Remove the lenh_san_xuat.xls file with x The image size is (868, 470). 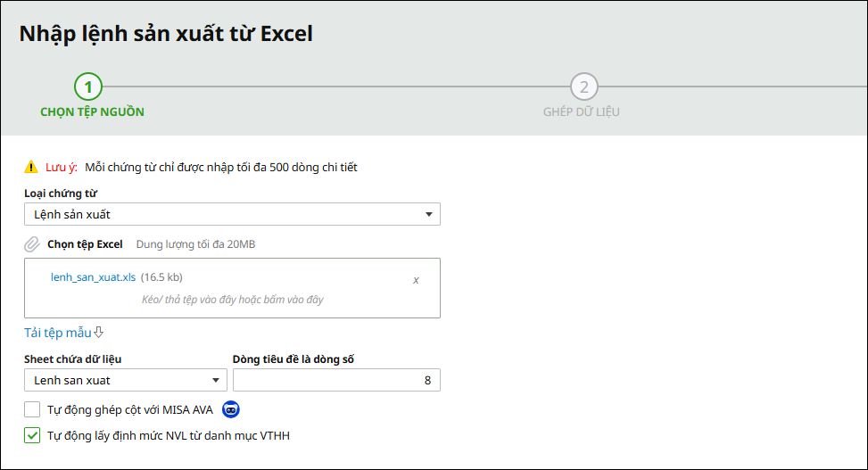click(416, 279)
